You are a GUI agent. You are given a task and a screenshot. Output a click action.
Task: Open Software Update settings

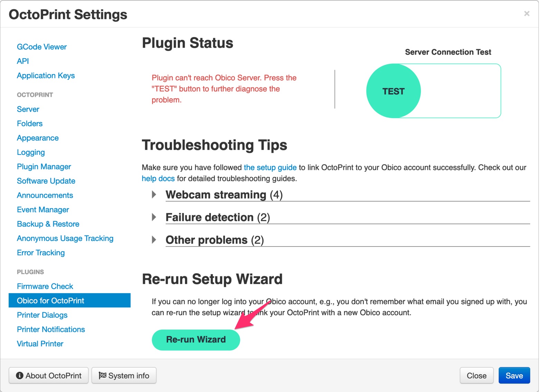[x=46, y=181]
